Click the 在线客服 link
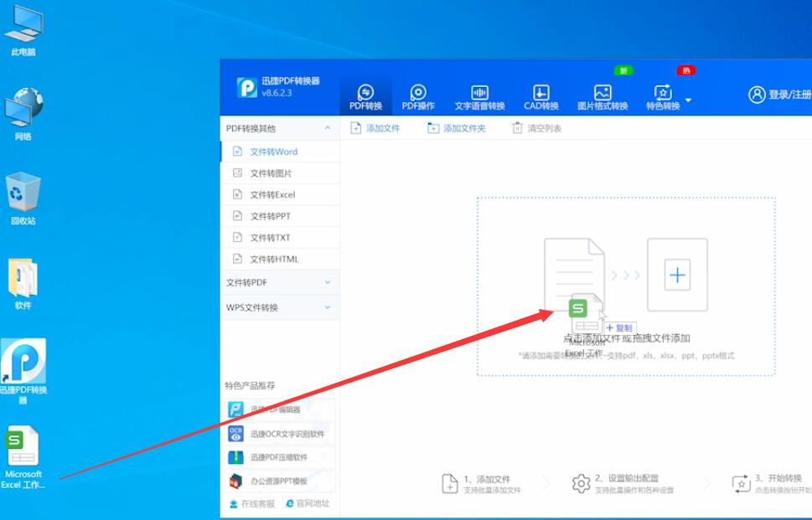This screenshot has height=520, width=812. pos(251,504)
